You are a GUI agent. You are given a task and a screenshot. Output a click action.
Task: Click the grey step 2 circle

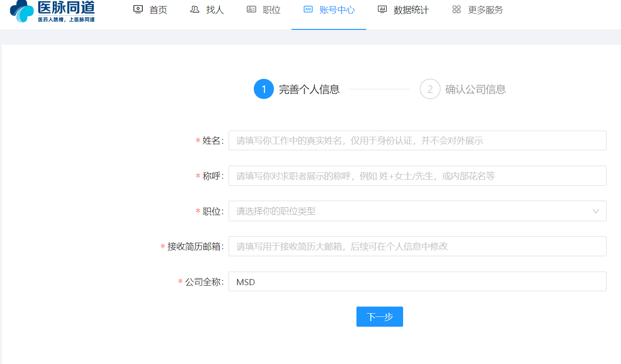pyautogui.click(x=430, y=89)
